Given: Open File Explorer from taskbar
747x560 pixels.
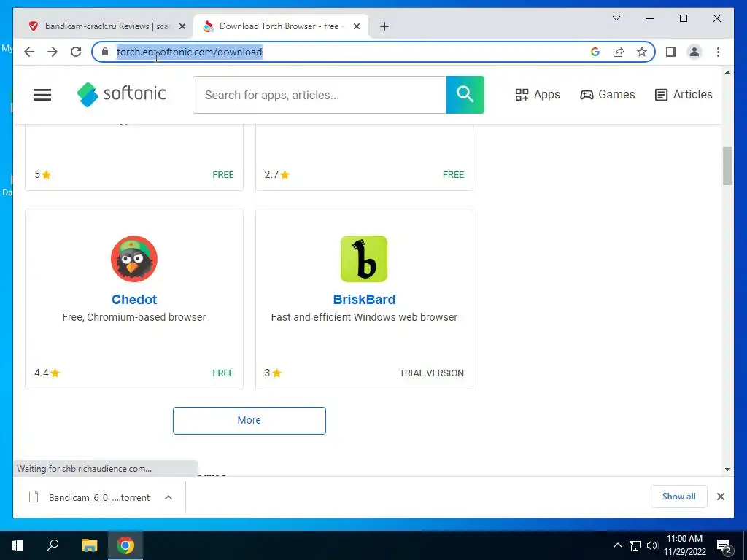Looking at the screenshot, I should point(89,545).
